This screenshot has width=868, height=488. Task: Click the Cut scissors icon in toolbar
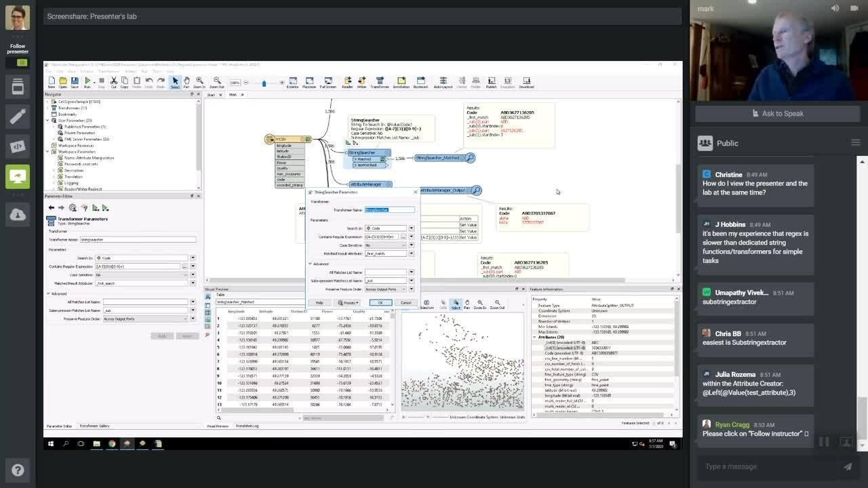[x=113, y=81]
